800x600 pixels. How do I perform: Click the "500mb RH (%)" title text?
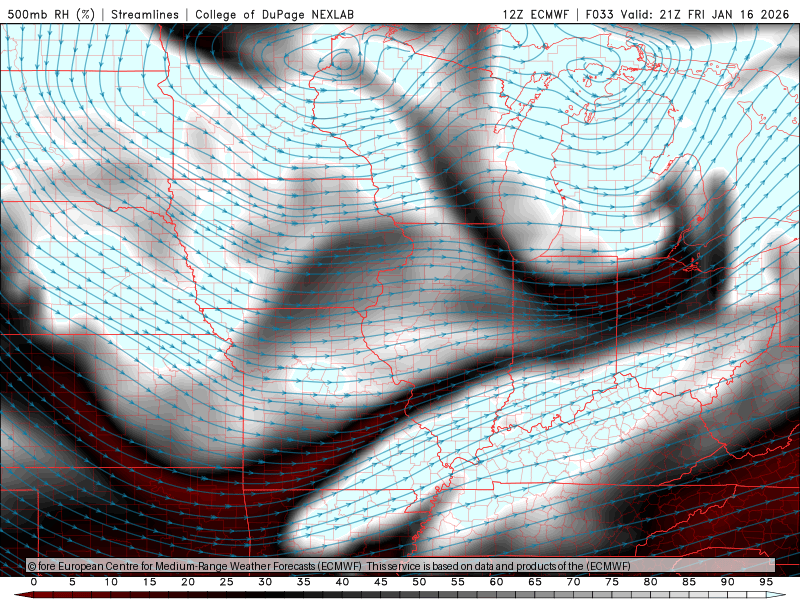(52, 14)
